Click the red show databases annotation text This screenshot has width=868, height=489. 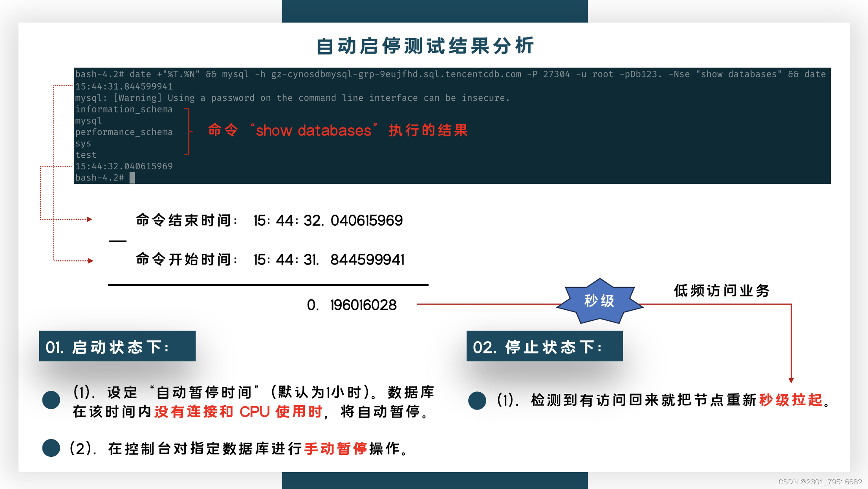click(x=338, y=130)
